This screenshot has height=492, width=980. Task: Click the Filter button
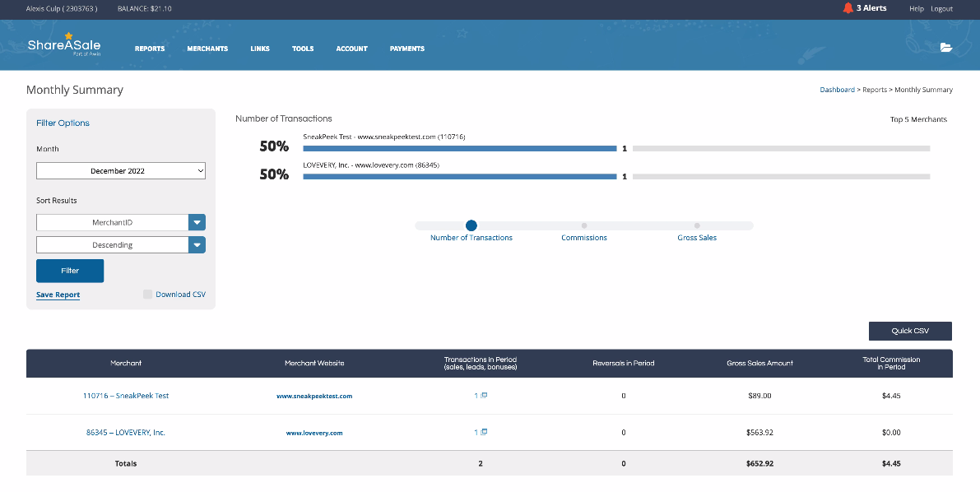(70, 271)
